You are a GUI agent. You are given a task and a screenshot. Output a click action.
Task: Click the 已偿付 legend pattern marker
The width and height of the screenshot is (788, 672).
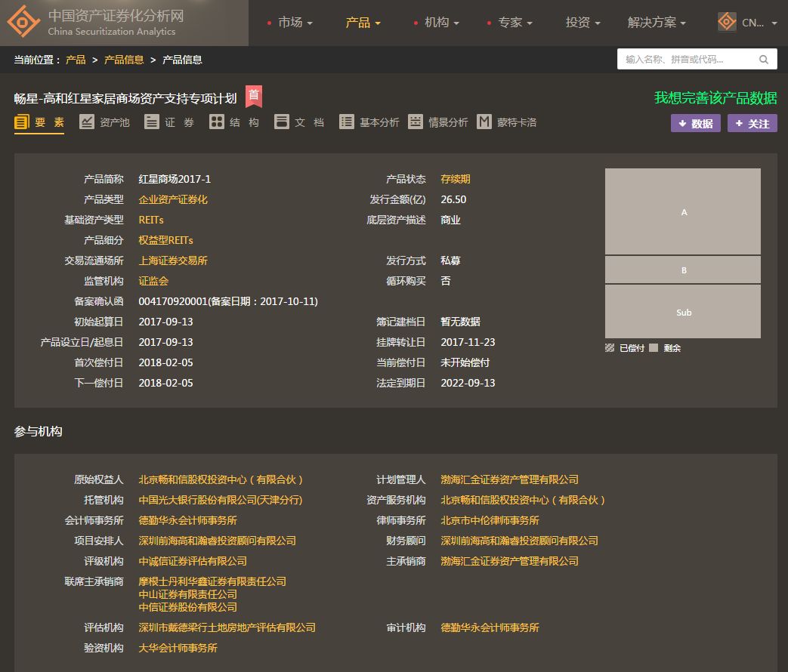[610, 348]
